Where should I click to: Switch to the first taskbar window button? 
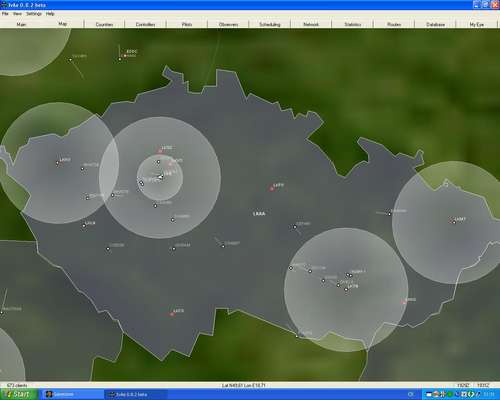click(72, 394)
